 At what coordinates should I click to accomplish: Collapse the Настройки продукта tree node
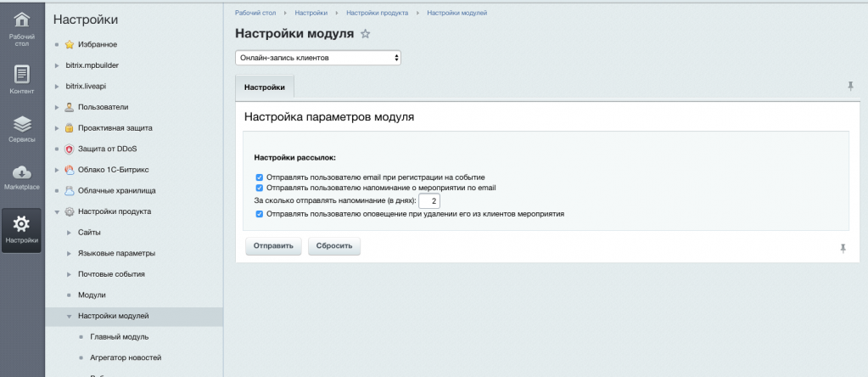tap(57, 211)
